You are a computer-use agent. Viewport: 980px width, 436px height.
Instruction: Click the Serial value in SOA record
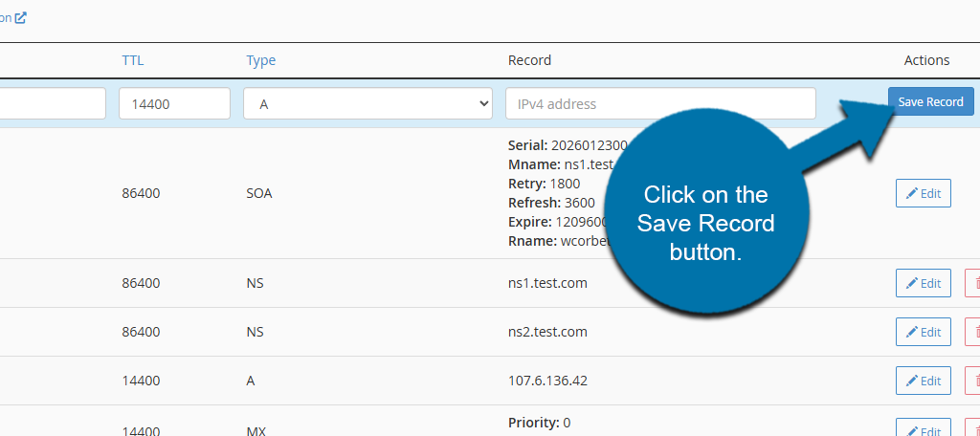click(x=589, y=145)
